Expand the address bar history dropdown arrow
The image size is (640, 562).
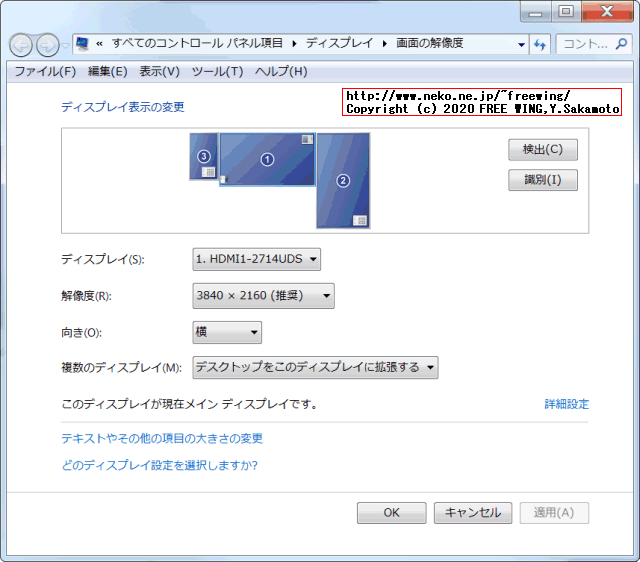click(521, 44)
